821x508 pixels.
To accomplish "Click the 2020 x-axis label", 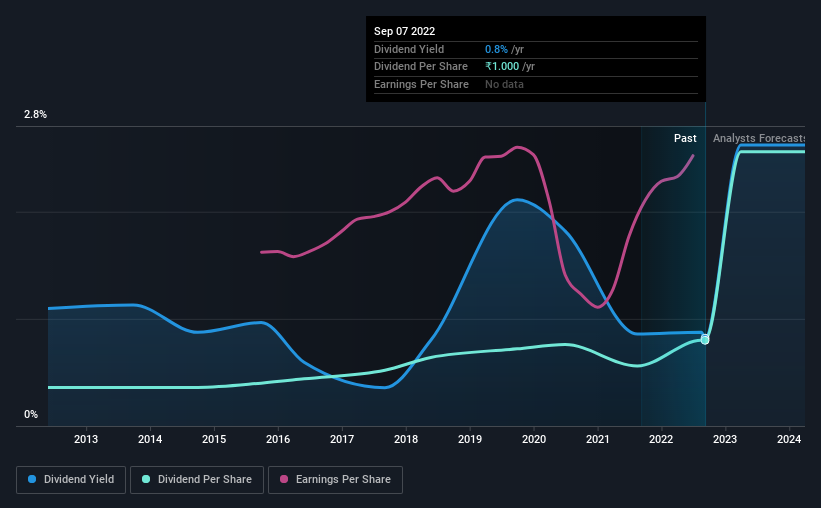I will pyautogui.click(x=534, y=439).
